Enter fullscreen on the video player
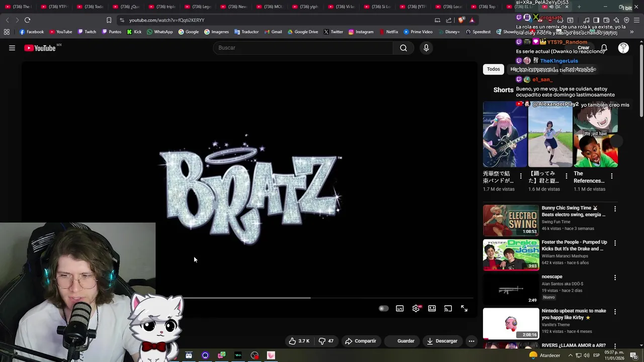This screenshot has height=362, width=644. tap(464, 308)
